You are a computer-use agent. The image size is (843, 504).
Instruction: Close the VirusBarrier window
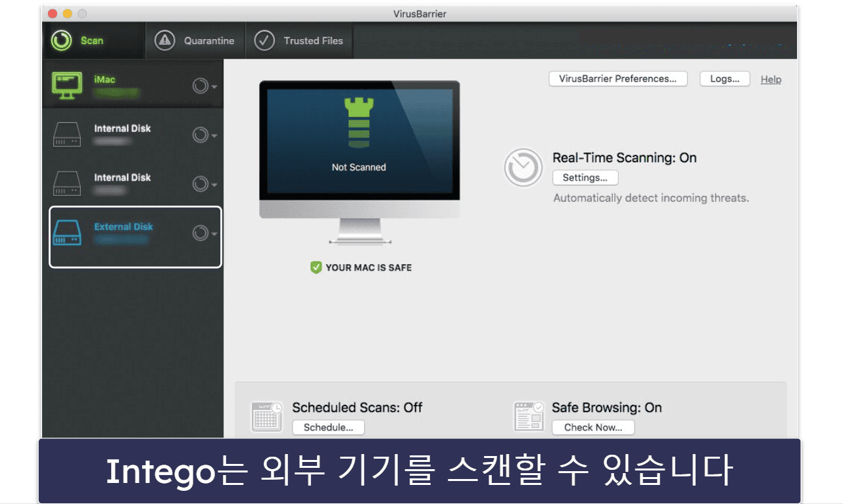[53, 13]
